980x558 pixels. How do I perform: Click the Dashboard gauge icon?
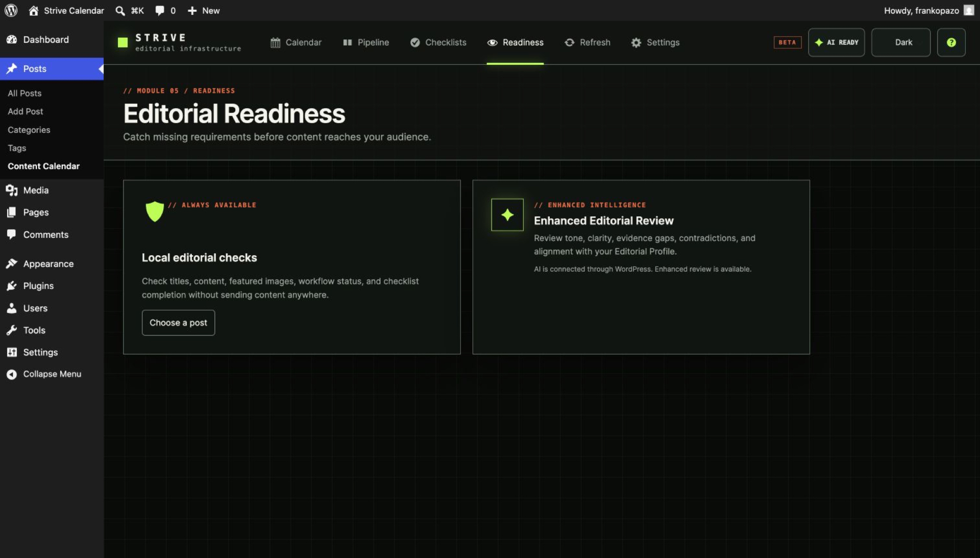pos(12,39)
